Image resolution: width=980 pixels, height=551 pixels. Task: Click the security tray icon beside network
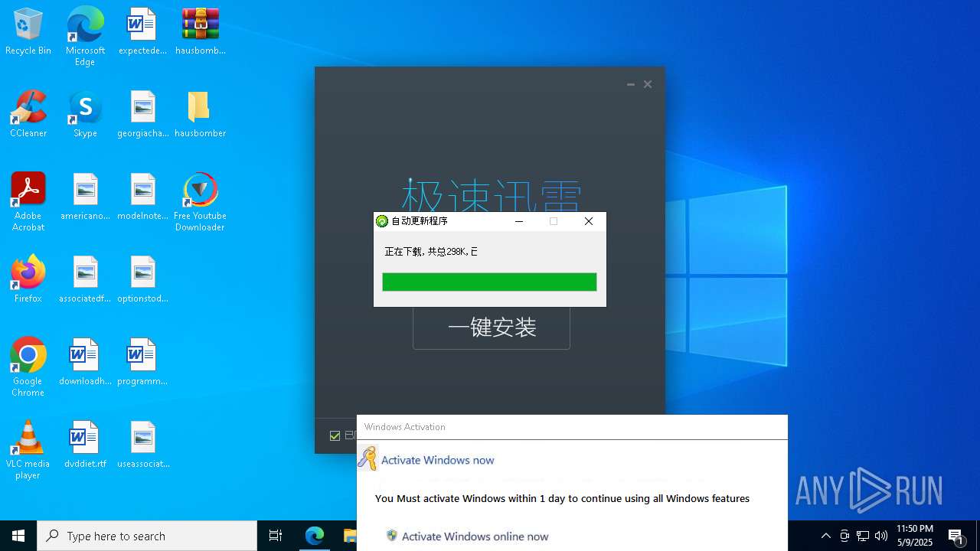coord(844,536)
